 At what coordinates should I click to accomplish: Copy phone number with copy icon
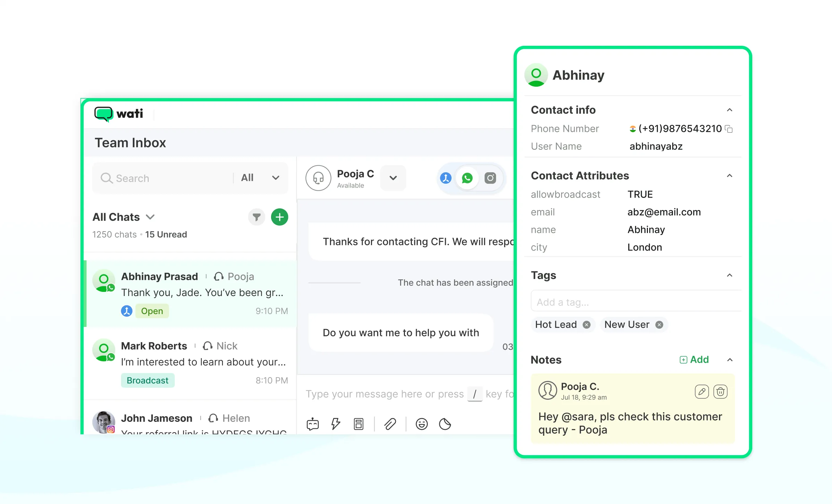coord(729,129)
